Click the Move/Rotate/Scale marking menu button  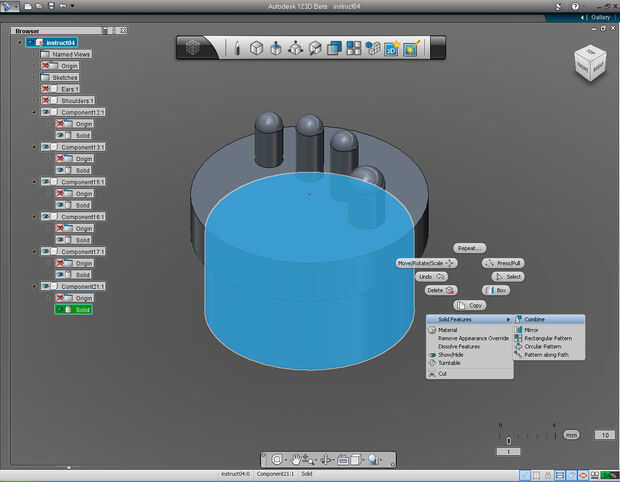coord(426,263)
